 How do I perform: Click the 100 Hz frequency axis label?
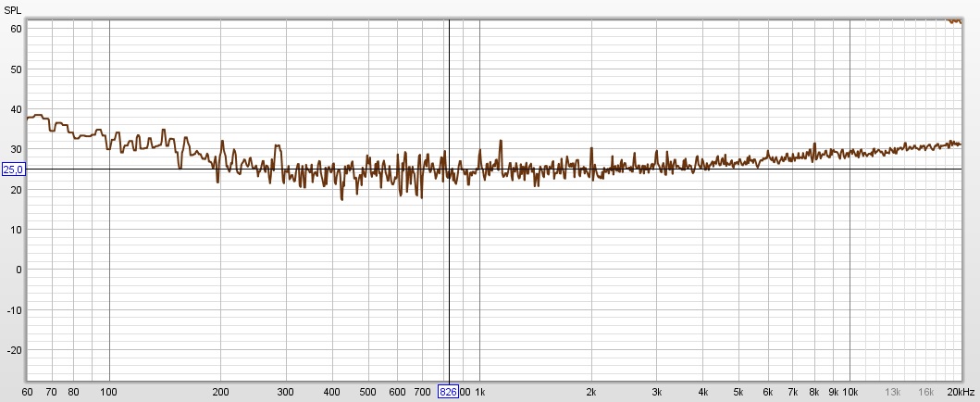(109, 392)
